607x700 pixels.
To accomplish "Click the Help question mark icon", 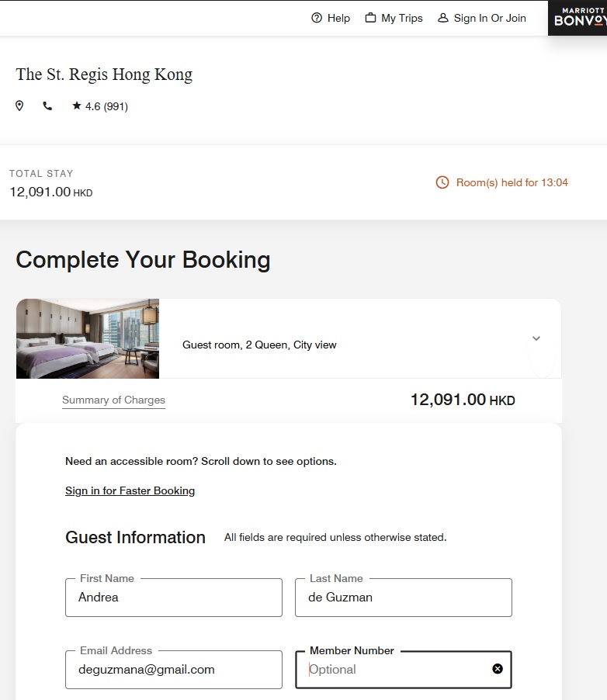I will click(317, 18).
